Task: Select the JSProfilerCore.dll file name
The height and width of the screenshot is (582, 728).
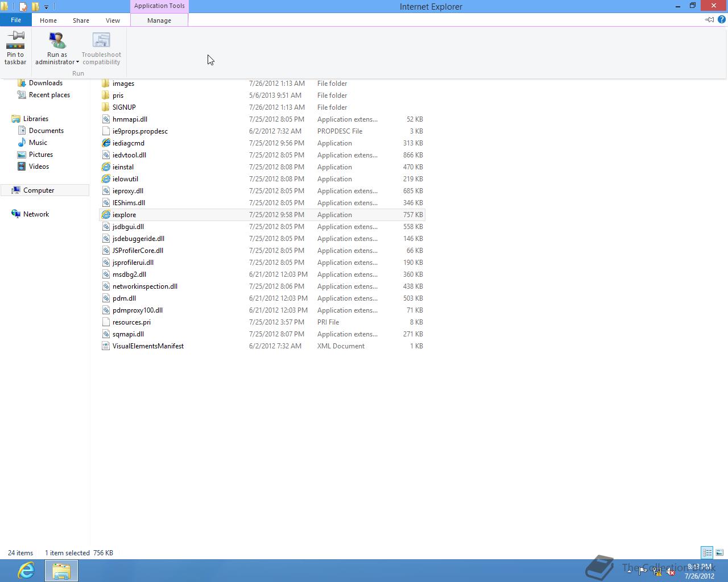Action: tap(138, 251)
